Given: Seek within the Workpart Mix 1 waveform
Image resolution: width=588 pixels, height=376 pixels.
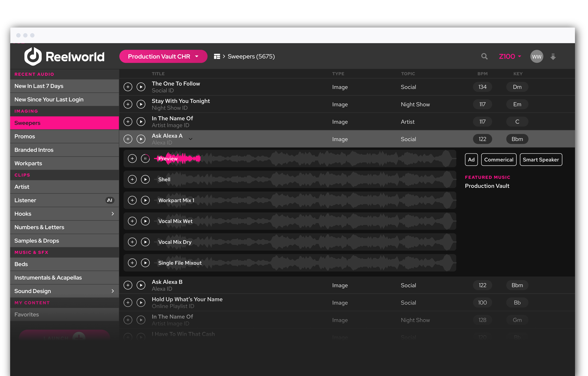Looking at the screenshot, I should tap(305, 200).
